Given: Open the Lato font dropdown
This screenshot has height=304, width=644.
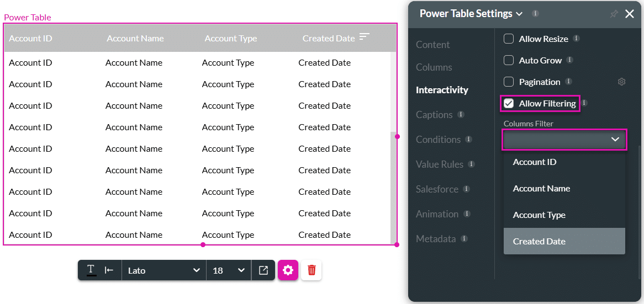Looking at the screenshot, I should 163,270.
